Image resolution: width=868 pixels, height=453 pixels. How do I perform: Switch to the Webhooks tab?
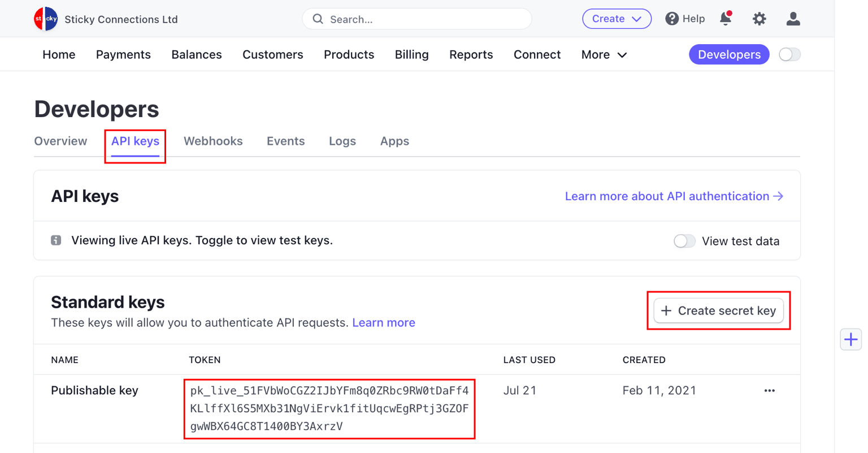tap(213, 141)
